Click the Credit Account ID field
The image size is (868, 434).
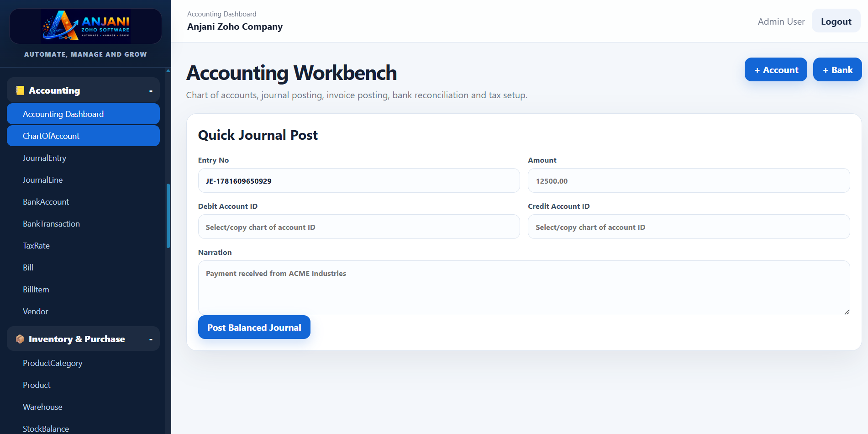click(x=689, y=227)
